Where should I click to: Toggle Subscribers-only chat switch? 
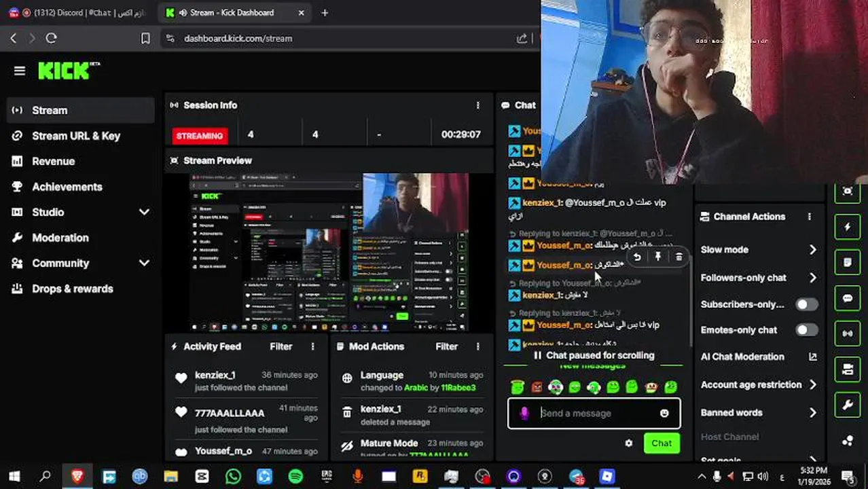pyautogui.click(x=807, y=304)
